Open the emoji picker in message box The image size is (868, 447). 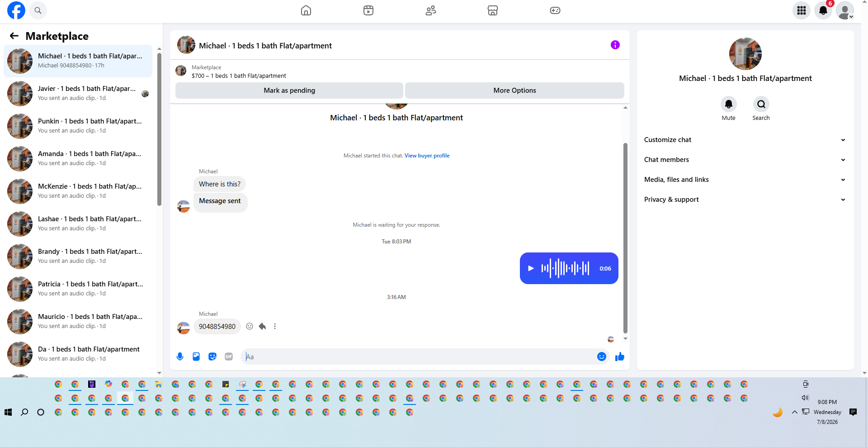click(x=602, y=357)
